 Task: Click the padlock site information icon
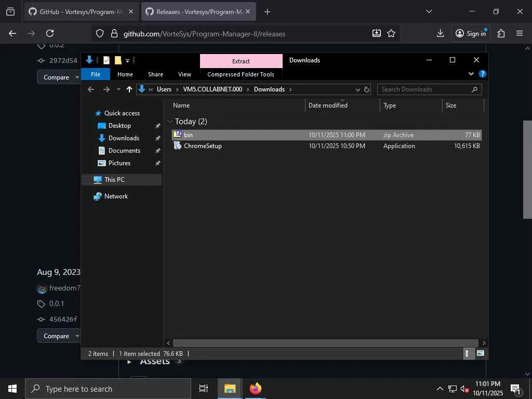[x=114, y=33]
